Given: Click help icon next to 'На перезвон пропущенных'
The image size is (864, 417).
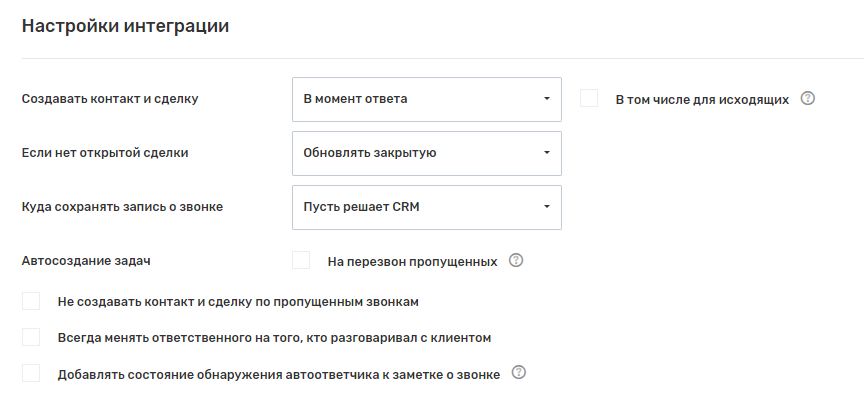Looking at the screenshot, I should (516, 261).
